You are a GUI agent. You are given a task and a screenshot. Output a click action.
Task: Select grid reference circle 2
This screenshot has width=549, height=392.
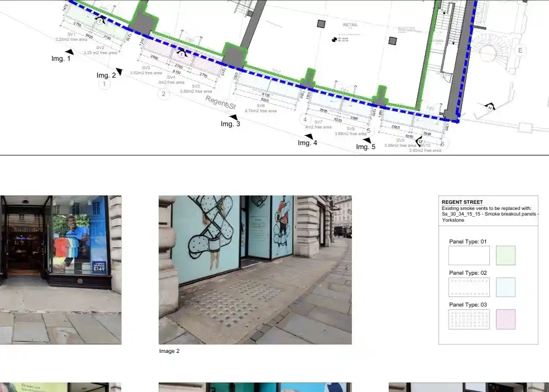coord(164,94)
